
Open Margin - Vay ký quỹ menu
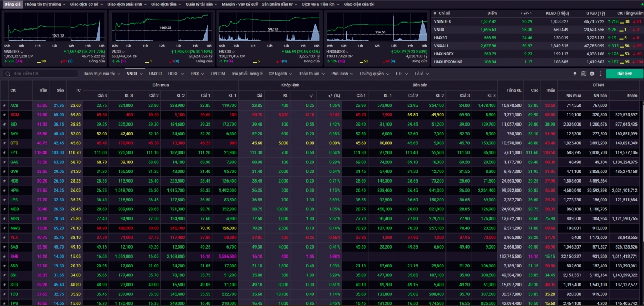click(x=239, y=4)
